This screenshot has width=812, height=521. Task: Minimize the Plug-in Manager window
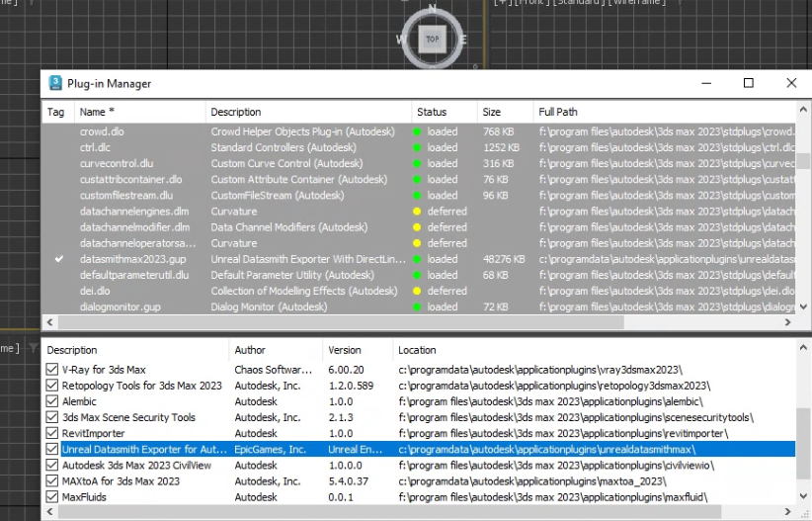pyautogui.click(x=706, y=83)
